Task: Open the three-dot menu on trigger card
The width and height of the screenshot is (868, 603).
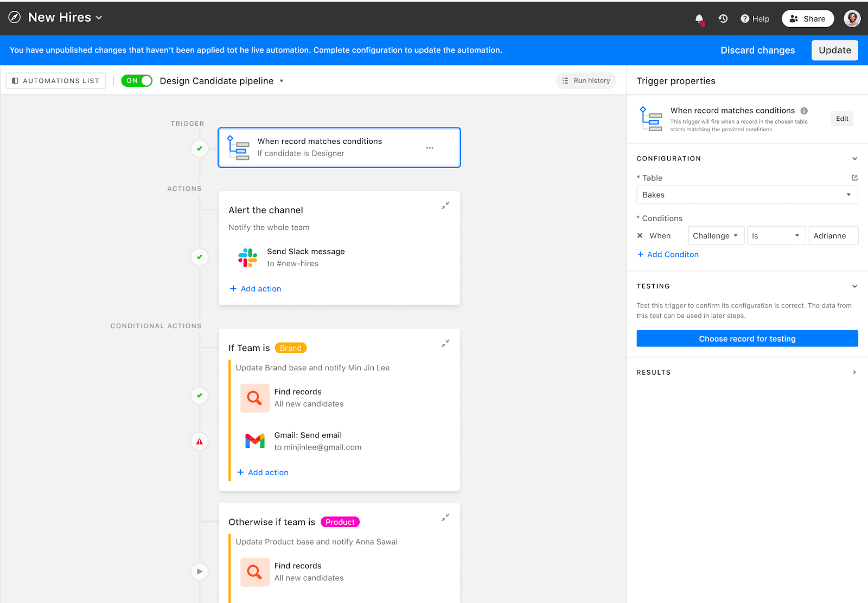Action: click(x=430, y=147)
